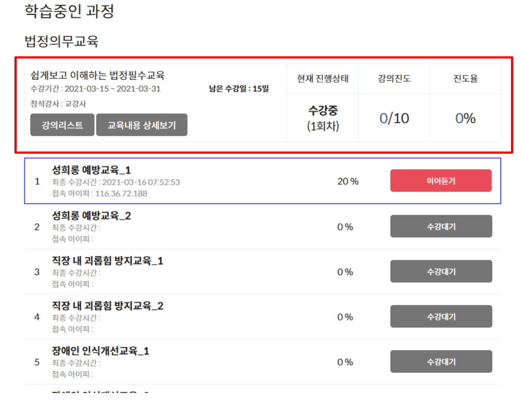The height and width of the screenshot is (420, 521).
Task: Click 수강대기 button for 성희롱 예방교육_2
Action: 441,226
